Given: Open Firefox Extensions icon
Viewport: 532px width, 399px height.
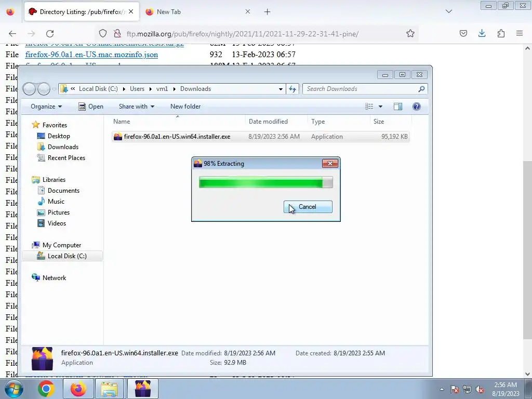Looking at the screenshot, I should (x=501, y=33).
